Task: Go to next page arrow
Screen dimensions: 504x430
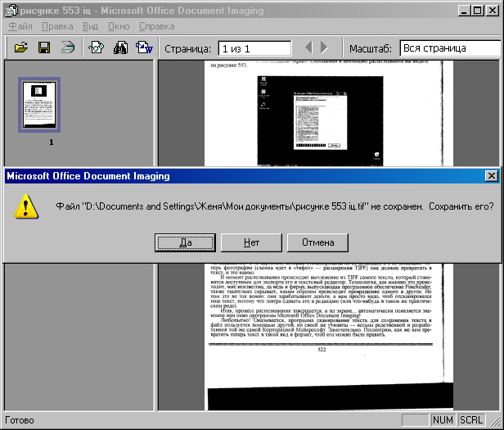Action: tap(325, 48)
